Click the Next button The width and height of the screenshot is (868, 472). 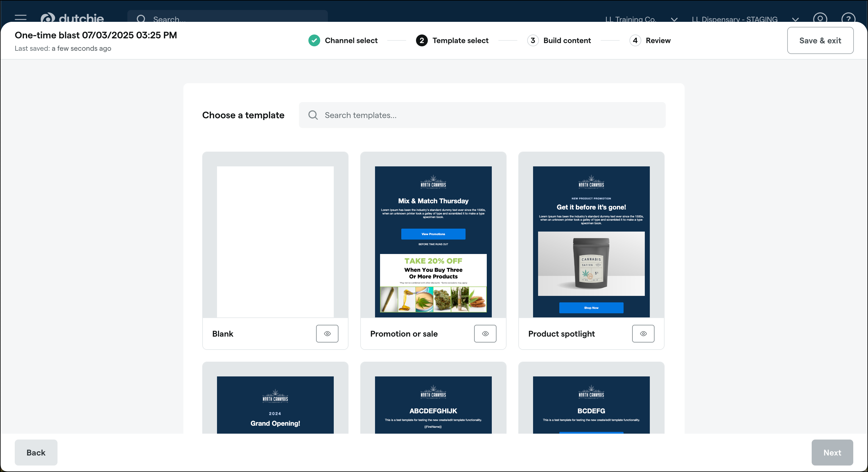click(832, 453)
